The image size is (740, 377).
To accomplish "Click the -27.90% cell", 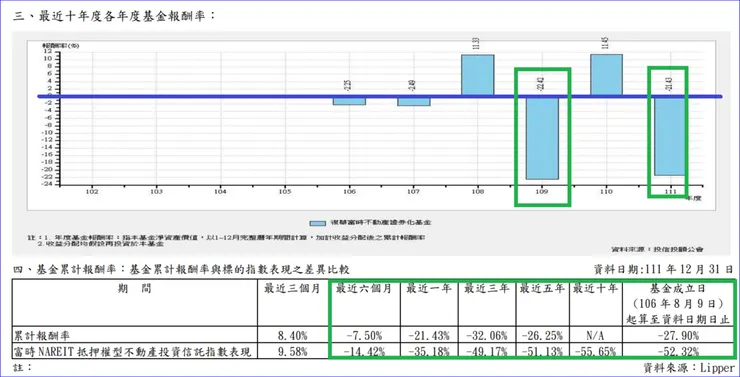I will (678, 336).
